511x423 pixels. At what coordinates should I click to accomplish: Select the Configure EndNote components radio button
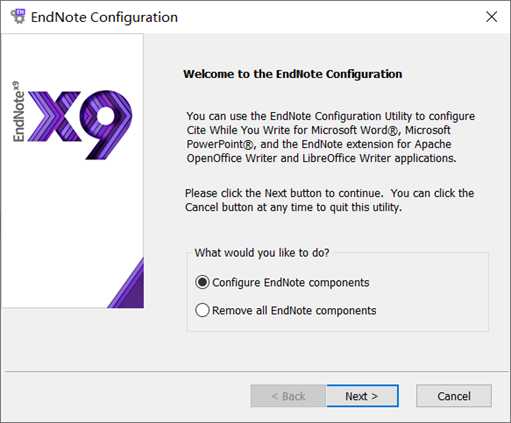(202, 282)
